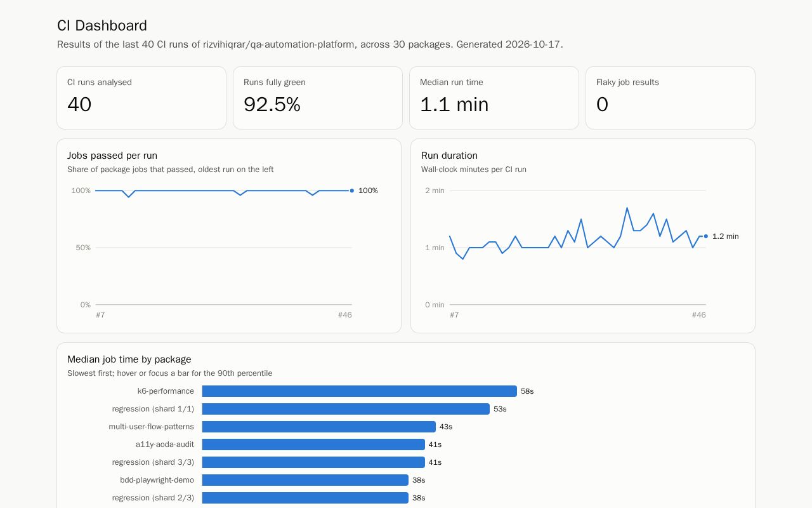812x508 pixels.
Task: Click the '1.1 min' median run time value
Action: click(454, 105)
